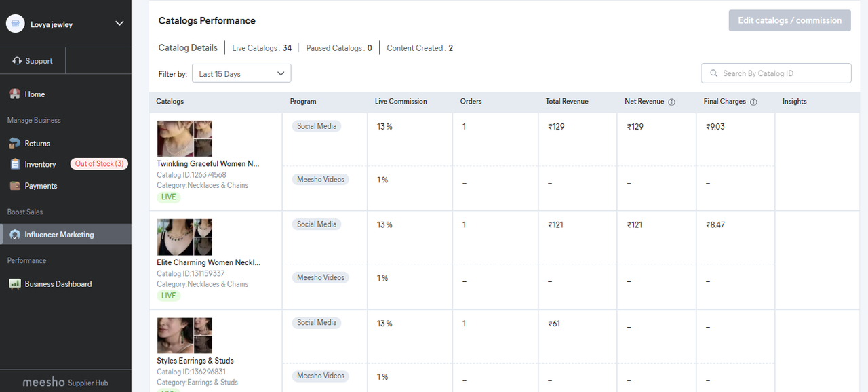Expand the Lovya jewley account chevron

click(x=119, y=24)
